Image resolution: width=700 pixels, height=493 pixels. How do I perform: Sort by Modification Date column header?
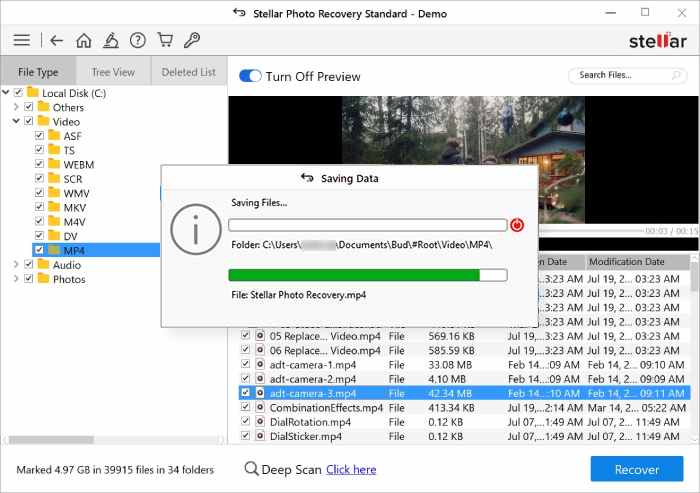click(x=636, y=262)
